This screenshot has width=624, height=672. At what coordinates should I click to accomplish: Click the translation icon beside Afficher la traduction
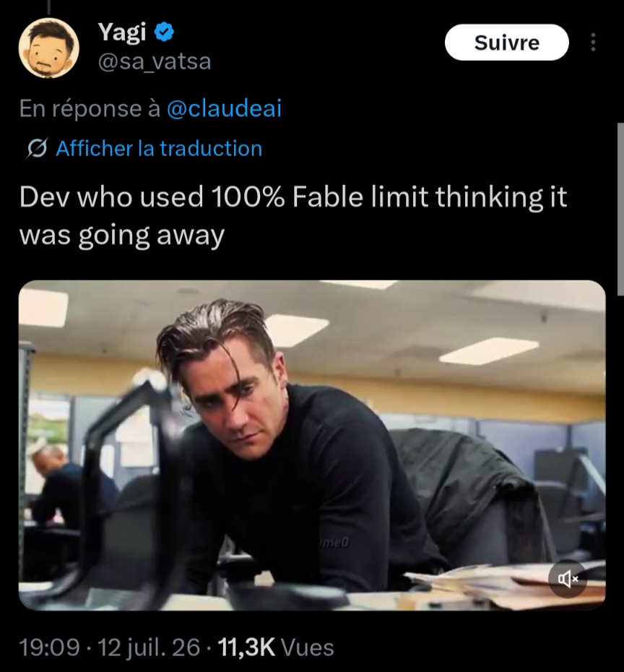click(x=36, y=149)
